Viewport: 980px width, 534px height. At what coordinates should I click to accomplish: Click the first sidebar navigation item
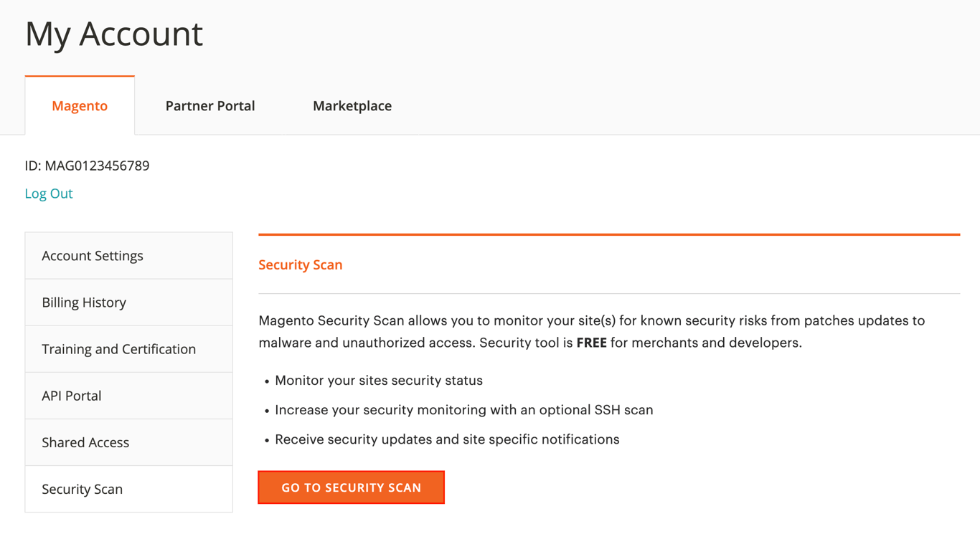click(x=92, y=255)
